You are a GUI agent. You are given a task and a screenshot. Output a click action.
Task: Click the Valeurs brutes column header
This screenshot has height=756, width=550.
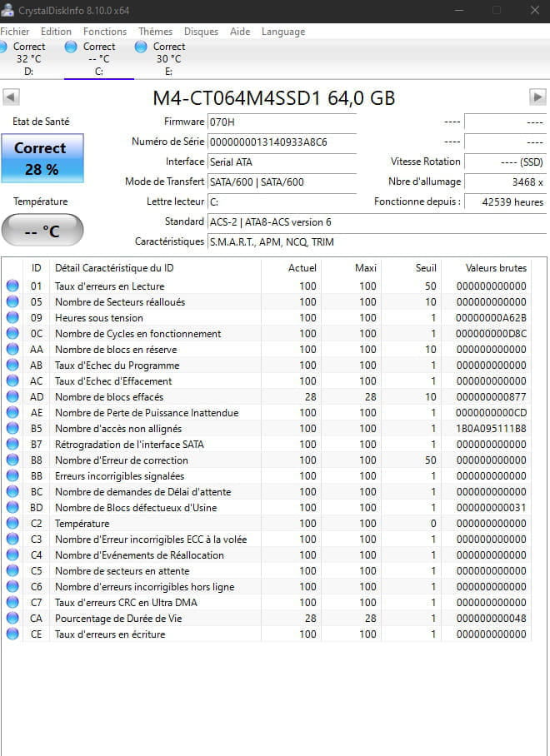click(486, 268)
